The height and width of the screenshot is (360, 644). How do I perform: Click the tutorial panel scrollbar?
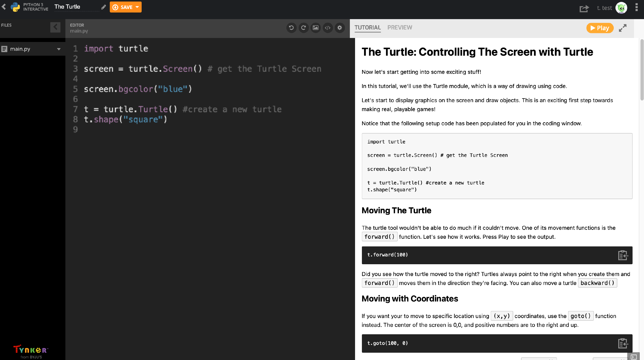pyautogui.click(x=642, y=70)
